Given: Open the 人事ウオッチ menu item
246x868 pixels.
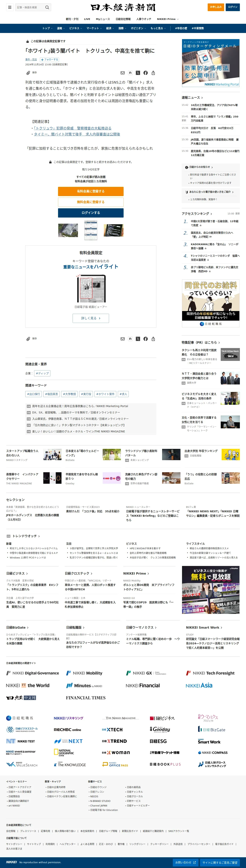Looking at the screenshot, I should click(x=143, y=19).
